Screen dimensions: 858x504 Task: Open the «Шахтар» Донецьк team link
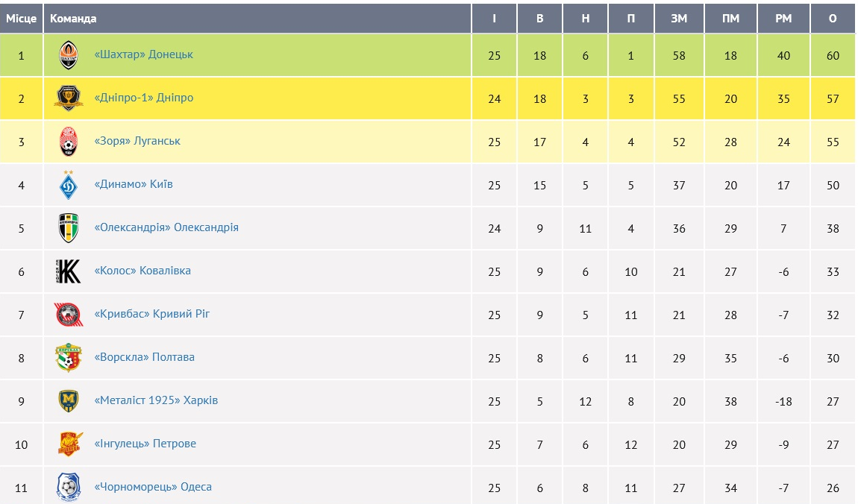point(144,54)
